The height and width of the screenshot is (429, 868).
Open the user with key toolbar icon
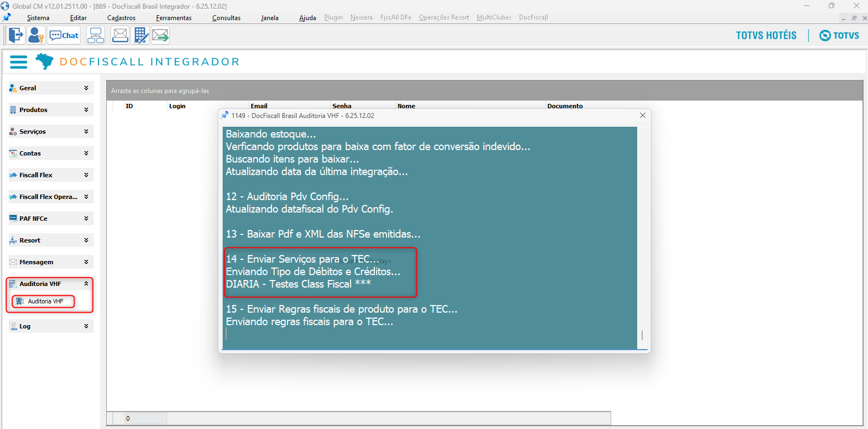36,35
